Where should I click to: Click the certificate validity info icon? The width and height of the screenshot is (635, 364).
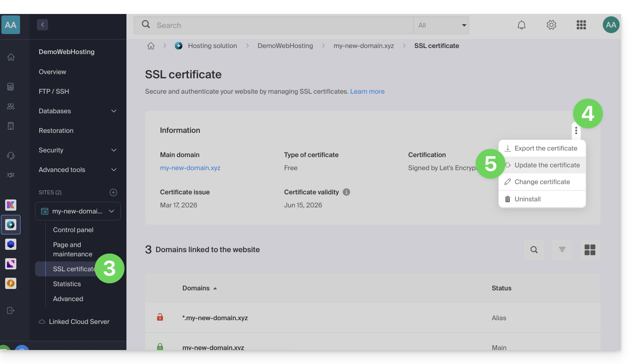coord(346,192)
